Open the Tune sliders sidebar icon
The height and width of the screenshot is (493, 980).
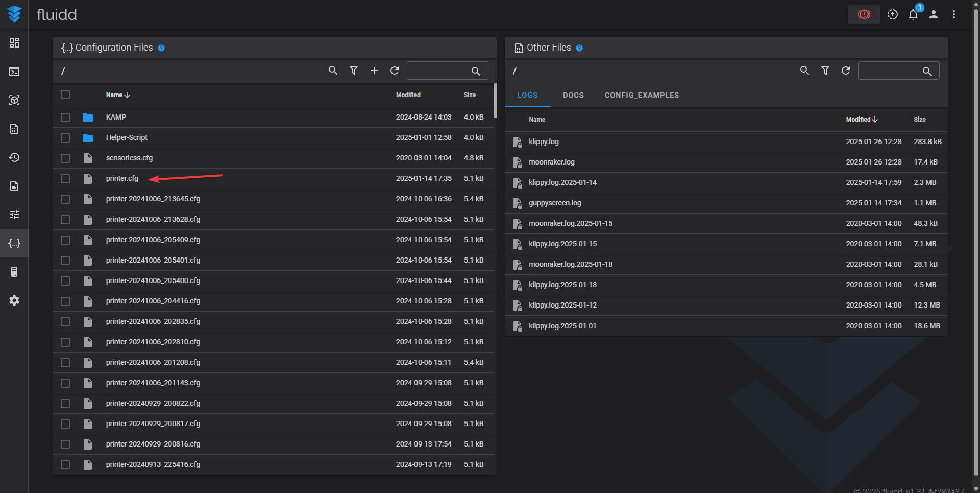coord(14,215)
